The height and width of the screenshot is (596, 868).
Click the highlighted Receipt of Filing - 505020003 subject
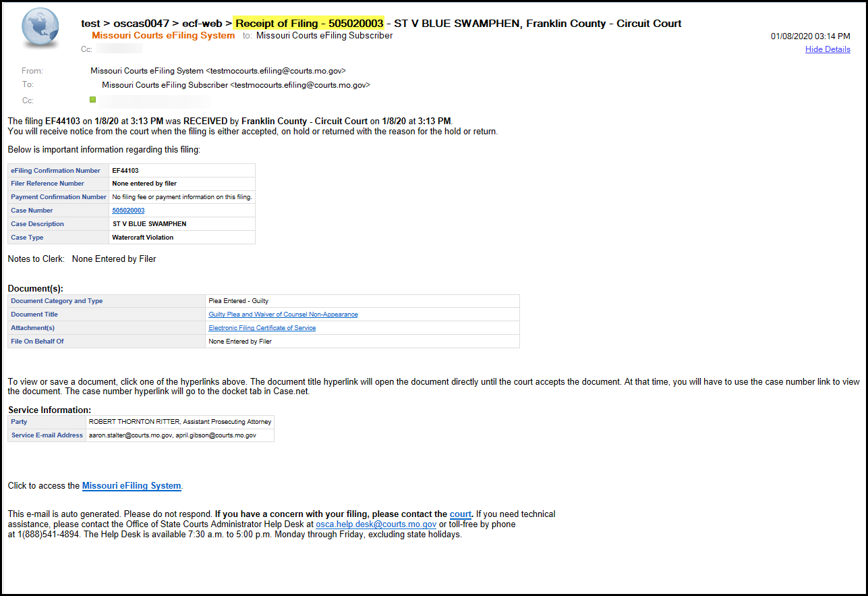pyautogui.click(x=309, y=24)
